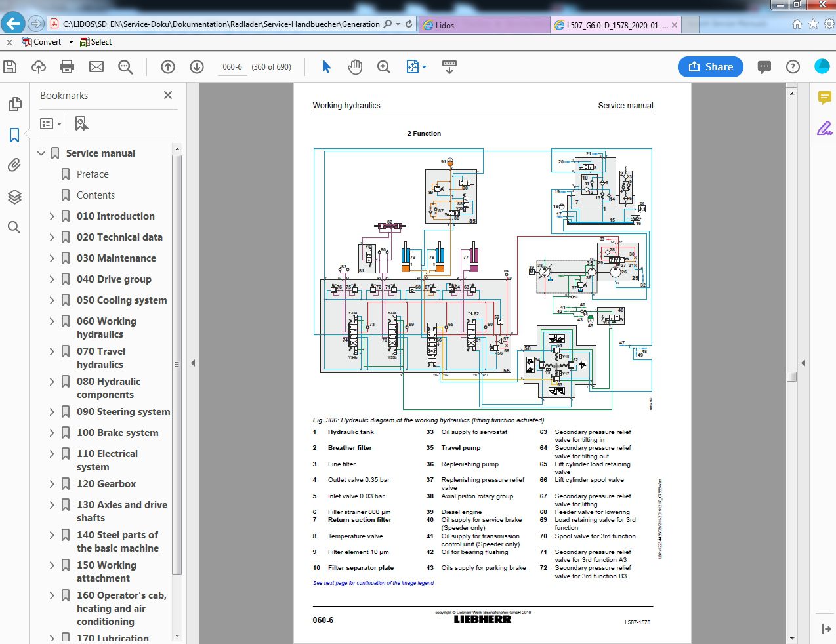Click the Bookmarks panel icon in the sidebar
Viewport: 836px width, 644px height.
click(x=14, y=135)
